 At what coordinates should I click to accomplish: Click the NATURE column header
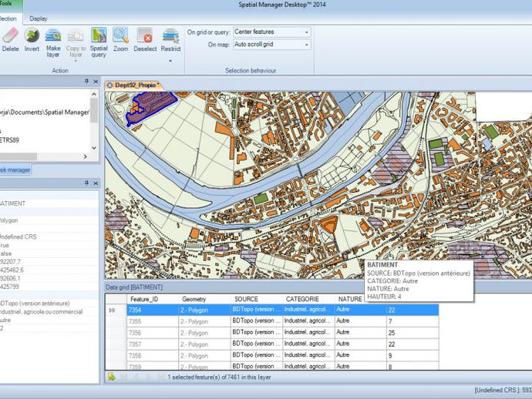(350, 299)
